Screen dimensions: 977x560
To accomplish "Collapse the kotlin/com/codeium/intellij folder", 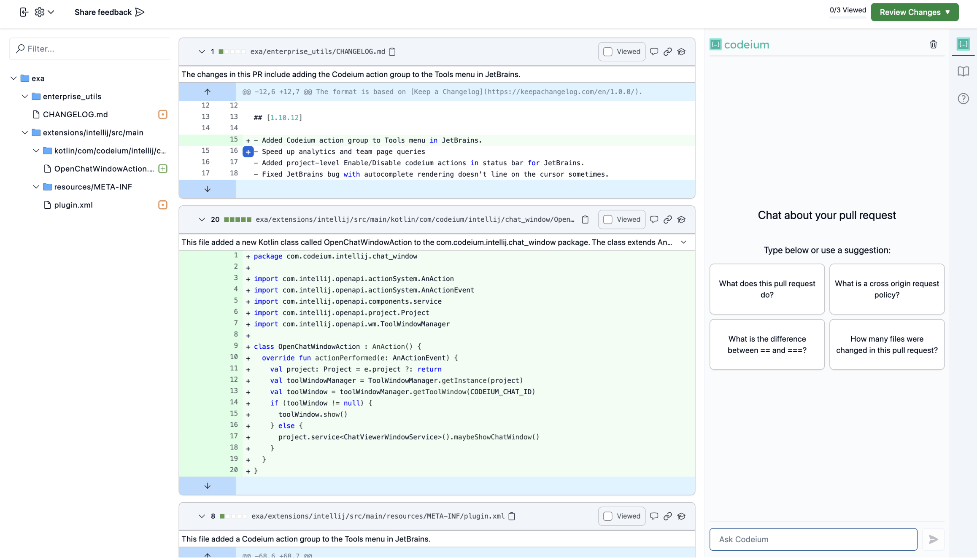I will pyautogui.click(x=36, y=151).
